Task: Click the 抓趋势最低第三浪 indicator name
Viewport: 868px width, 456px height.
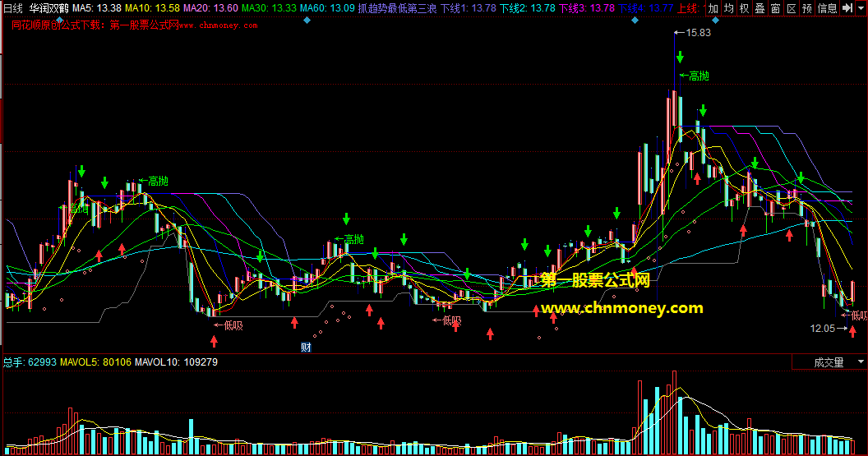Action: point(397,7)
